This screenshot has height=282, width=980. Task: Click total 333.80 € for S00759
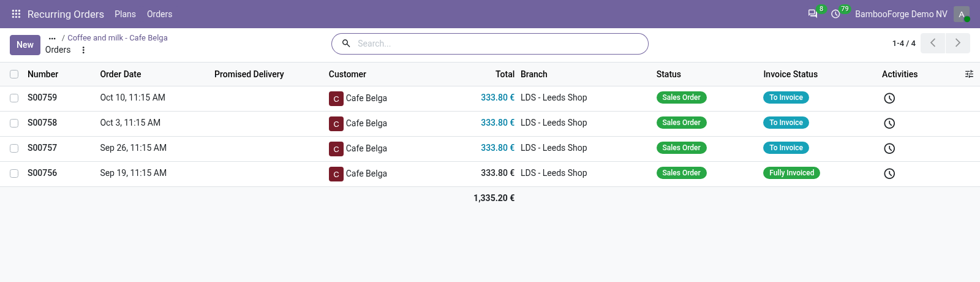[x=497, y=97]
